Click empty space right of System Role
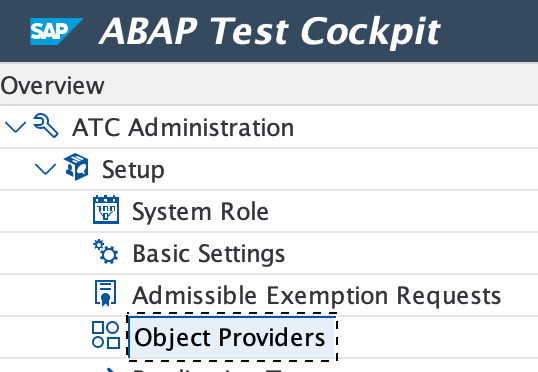The height and width of the screenshot is (372, 538). point(403,212)
